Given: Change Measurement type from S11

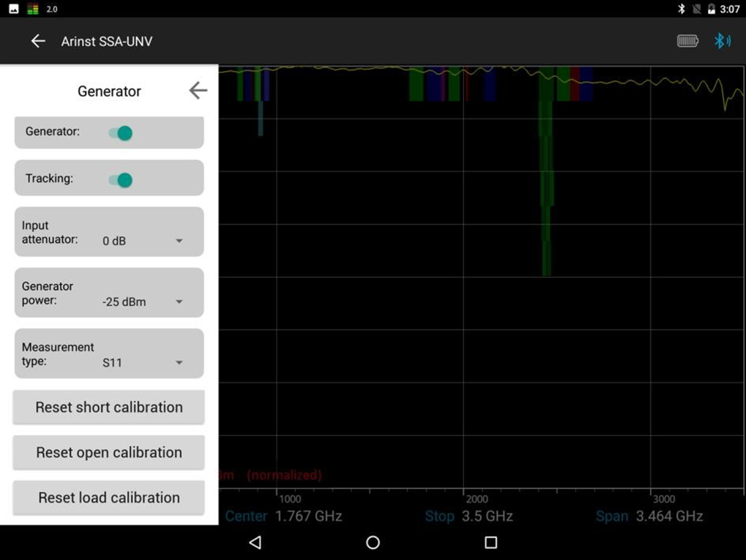Looking at the screenshot, I should (x=143, y=362).
